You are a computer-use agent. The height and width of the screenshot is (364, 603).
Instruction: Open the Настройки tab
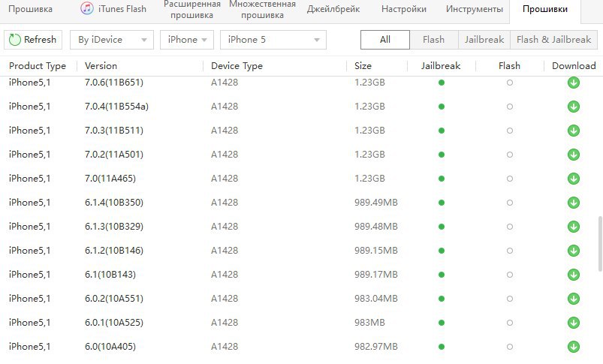click(404, 9)
